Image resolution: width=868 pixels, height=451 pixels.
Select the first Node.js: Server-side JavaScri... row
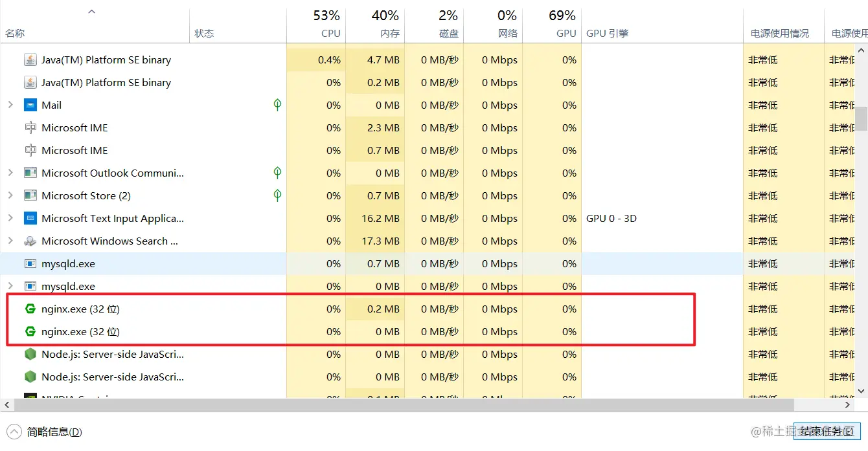(113, 355)
